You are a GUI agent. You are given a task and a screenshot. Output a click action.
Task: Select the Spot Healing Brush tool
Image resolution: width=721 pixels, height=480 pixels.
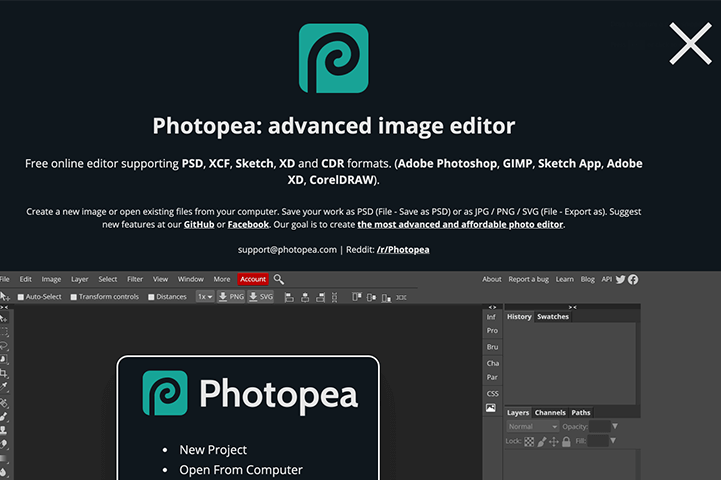click(x=4, y=403)
